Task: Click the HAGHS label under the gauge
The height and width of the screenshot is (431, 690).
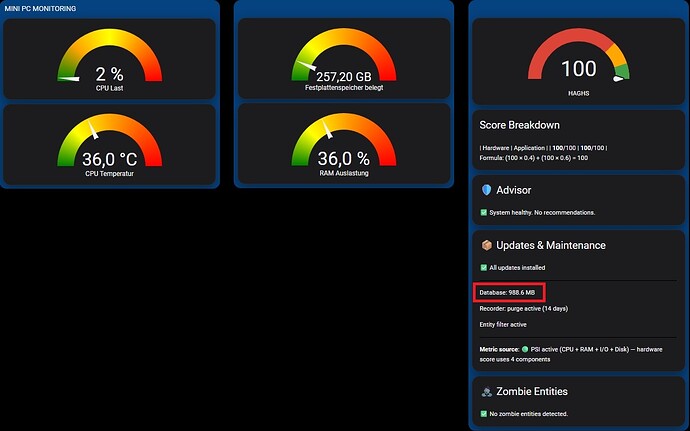Action: (x=578, y=93)
